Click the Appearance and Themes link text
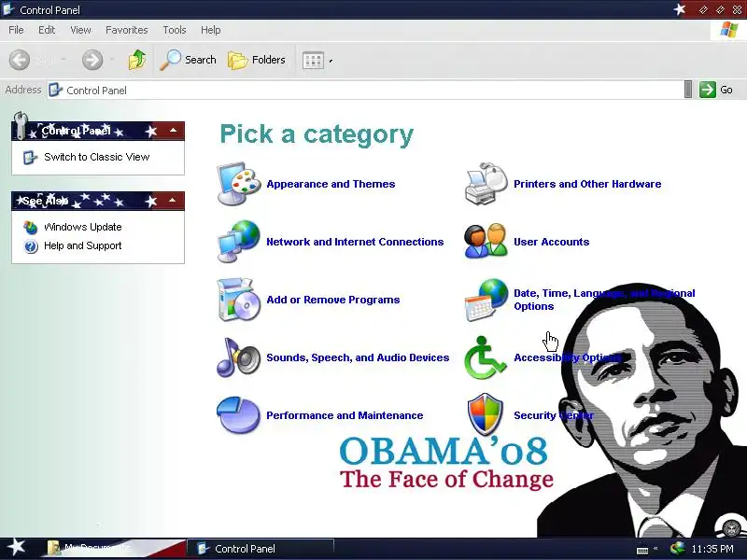747x560 pixels. [x=331, y=184]
